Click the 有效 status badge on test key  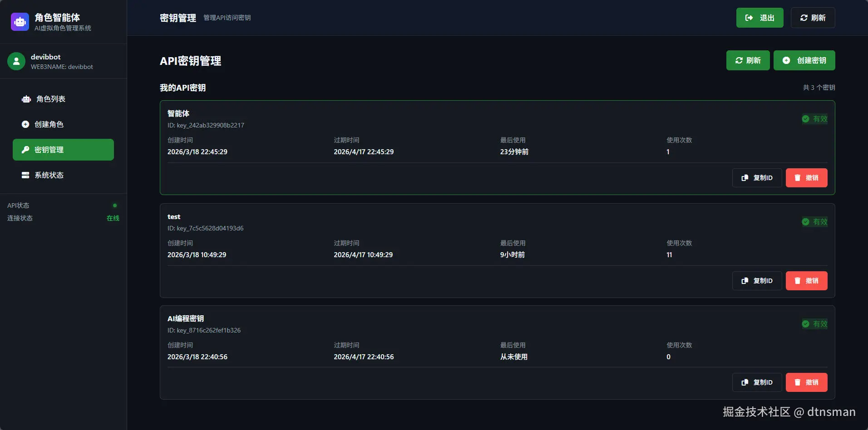click(815, 222)
